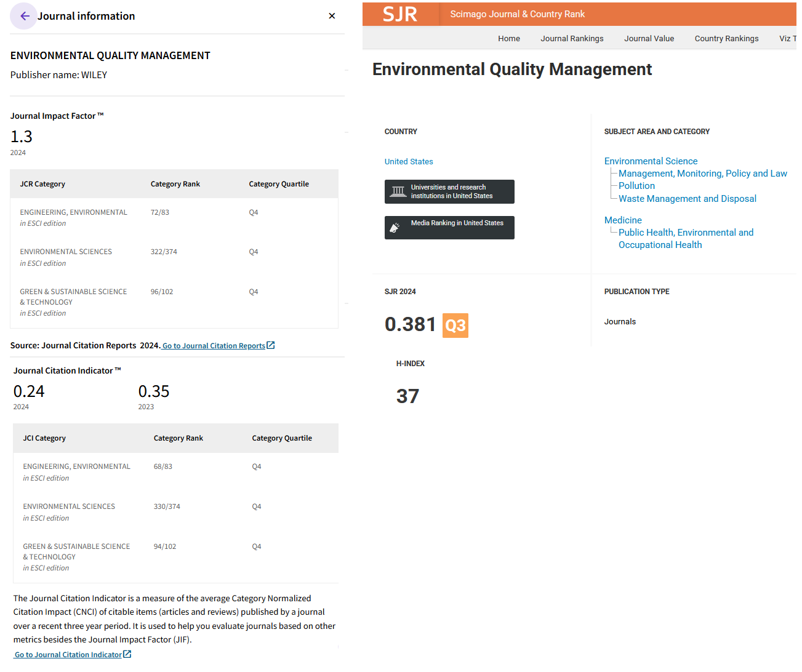The width and height of the screenshot is (802, 672).
Task: Click the Go to Journal Citation Reports link
Action: coord(214,346)
